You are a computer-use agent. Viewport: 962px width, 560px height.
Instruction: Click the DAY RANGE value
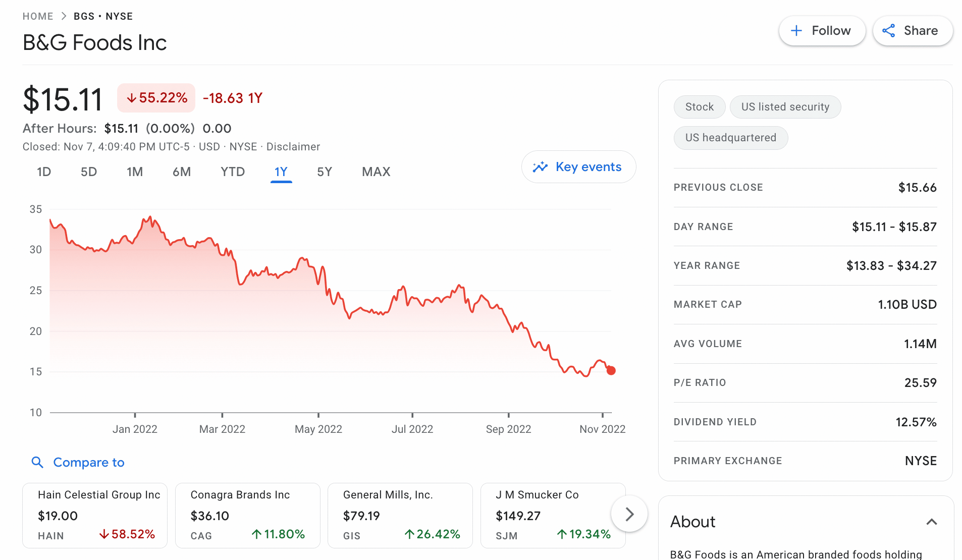[x=894, y=227]
